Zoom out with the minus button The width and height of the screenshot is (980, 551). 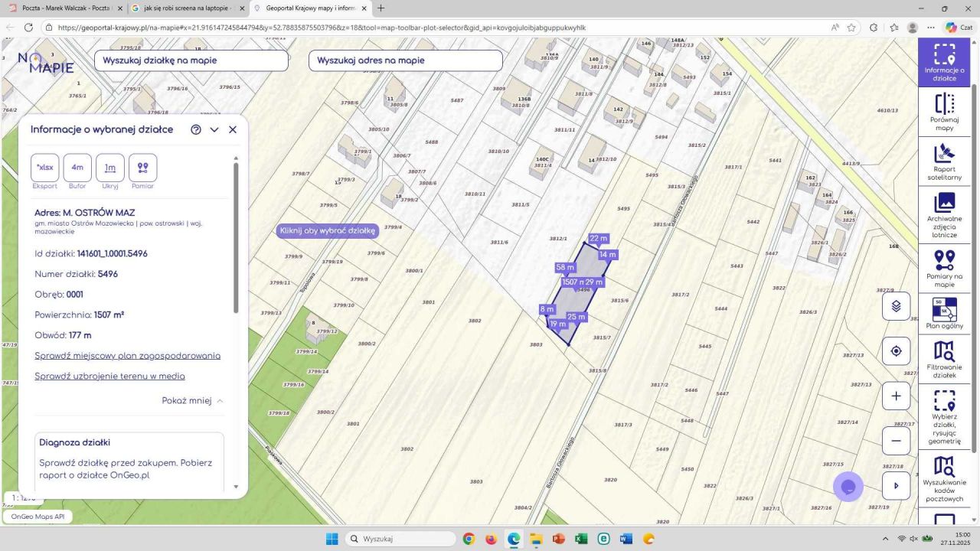pyautogui.click(x=896, y=441)
